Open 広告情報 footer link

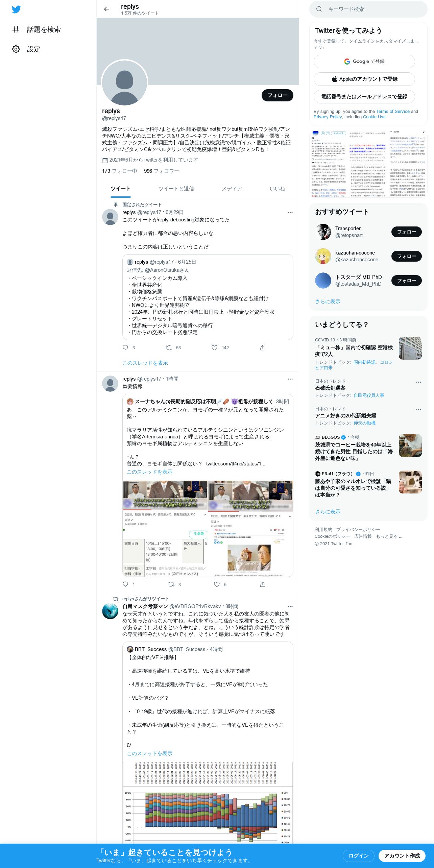tap(363, 536)
